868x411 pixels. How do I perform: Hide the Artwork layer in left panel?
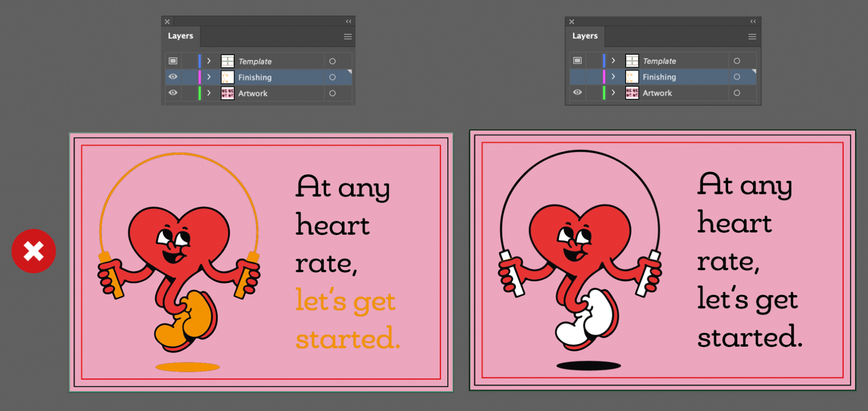coord(173,93)
